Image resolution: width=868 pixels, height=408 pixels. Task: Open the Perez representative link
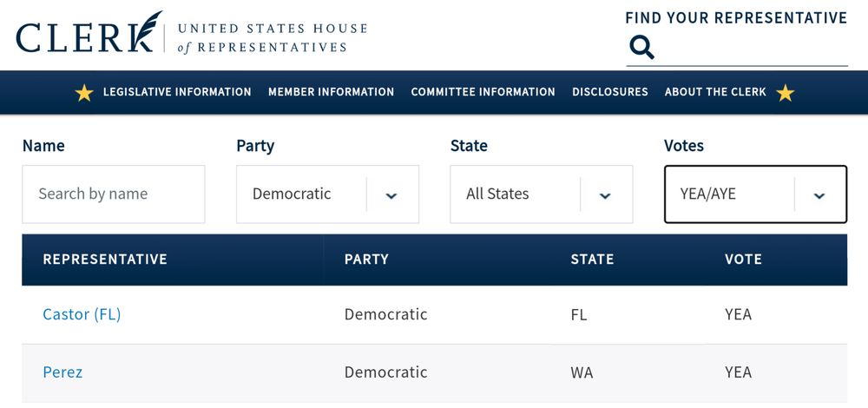[62, 372]
